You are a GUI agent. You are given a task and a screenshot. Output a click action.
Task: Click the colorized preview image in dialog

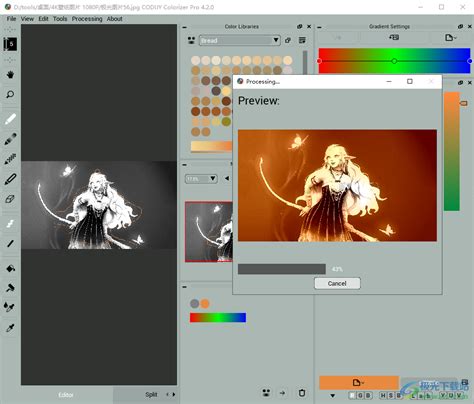point(337,185)
